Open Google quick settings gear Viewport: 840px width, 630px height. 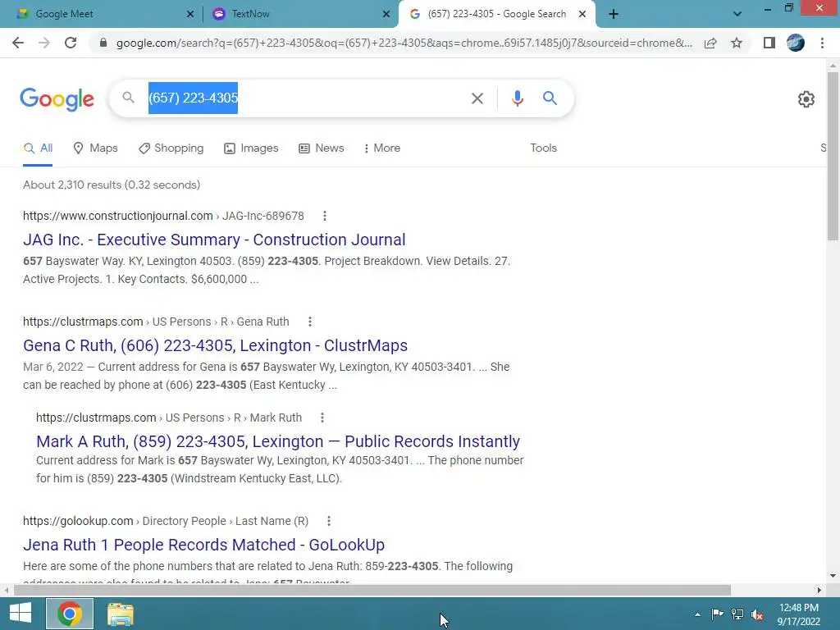806,99
